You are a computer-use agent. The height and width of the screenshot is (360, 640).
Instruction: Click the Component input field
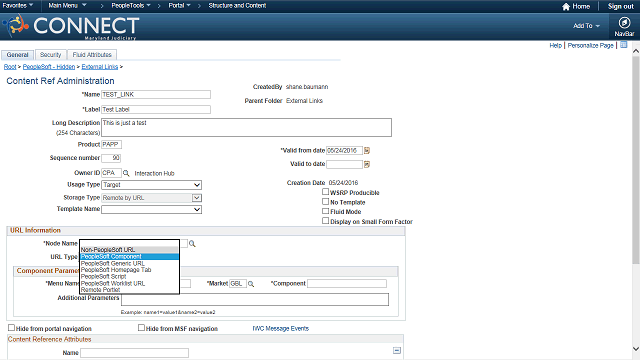pyautogui.click(x=347, y=284)
